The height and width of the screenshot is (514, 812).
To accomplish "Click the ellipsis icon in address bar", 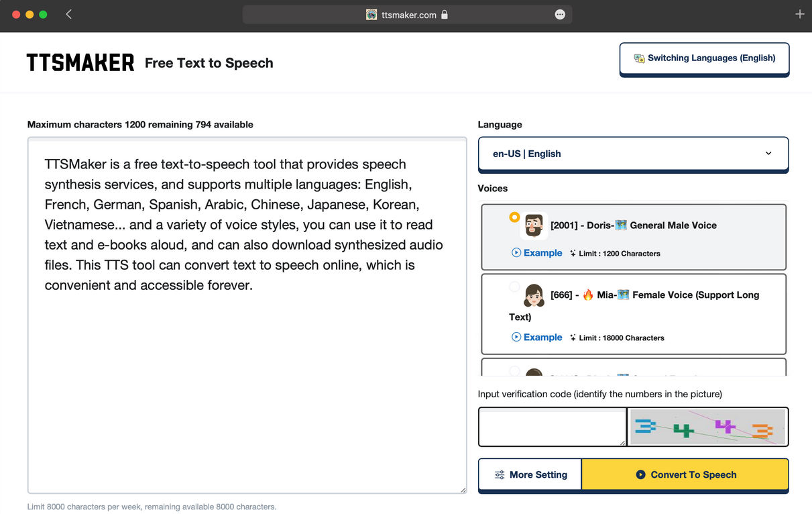I will click(560, 15).
